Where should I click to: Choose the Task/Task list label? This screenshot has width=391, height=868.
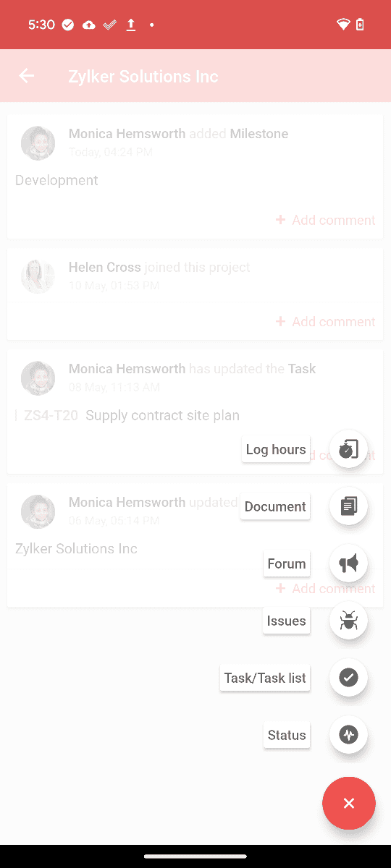pyautogui.click(x=265, y=678)
